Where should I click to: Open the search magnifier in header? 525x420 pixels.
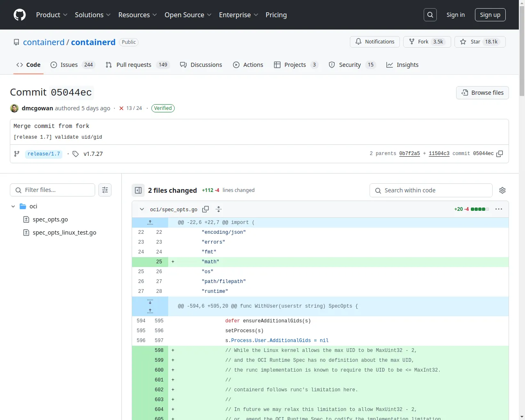pos(430,15)
